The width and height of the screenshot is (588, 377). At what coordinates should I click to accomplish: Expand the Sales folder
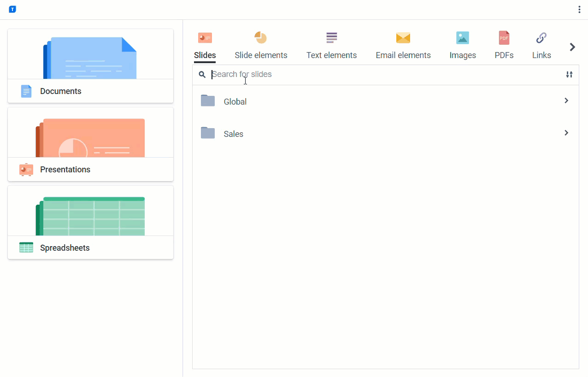pos(566,133)
